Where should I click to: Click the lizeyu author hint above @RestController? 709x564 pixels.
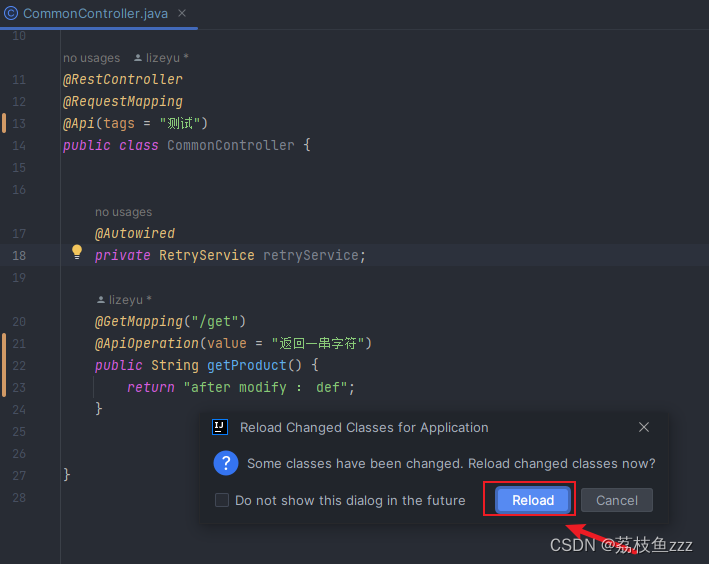[x=161, y=58]
